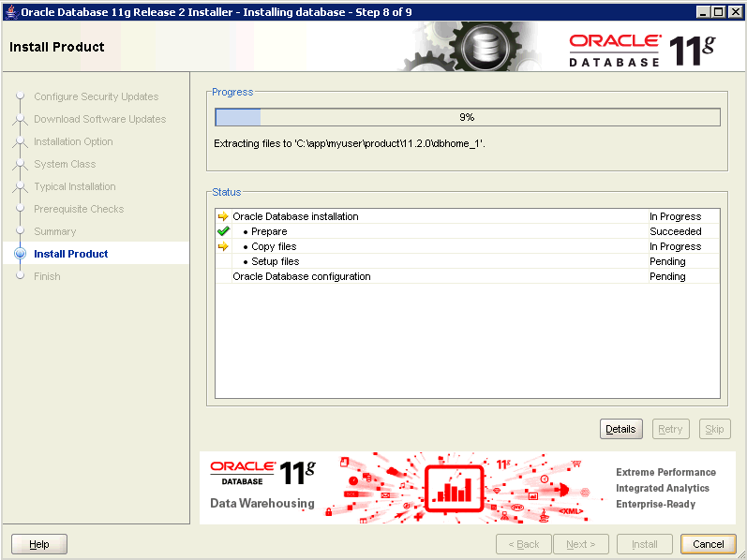Click the Java icon in title bar
The image size is (747, 560).
(x=10, y=11)
